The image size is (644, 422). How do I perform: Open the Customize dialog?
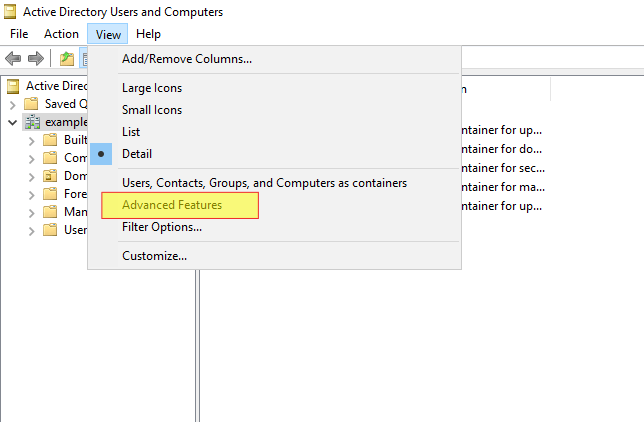pos(274,256)
